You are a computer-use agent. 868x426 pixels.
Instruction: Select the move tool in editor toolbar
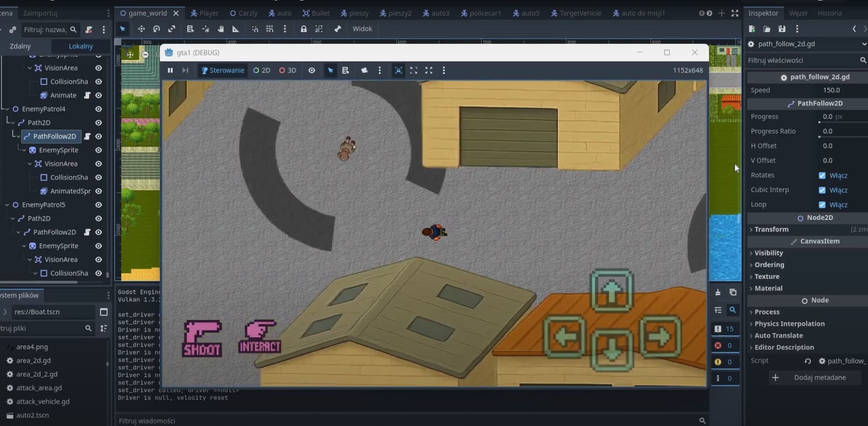point(141,29)
